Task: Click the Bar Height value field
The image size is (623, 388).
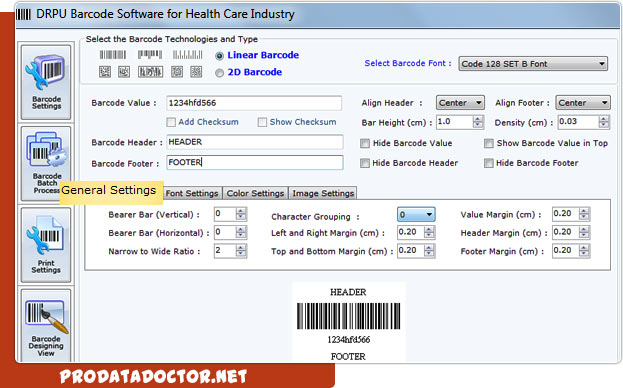Action: click(x=455, y=122)
